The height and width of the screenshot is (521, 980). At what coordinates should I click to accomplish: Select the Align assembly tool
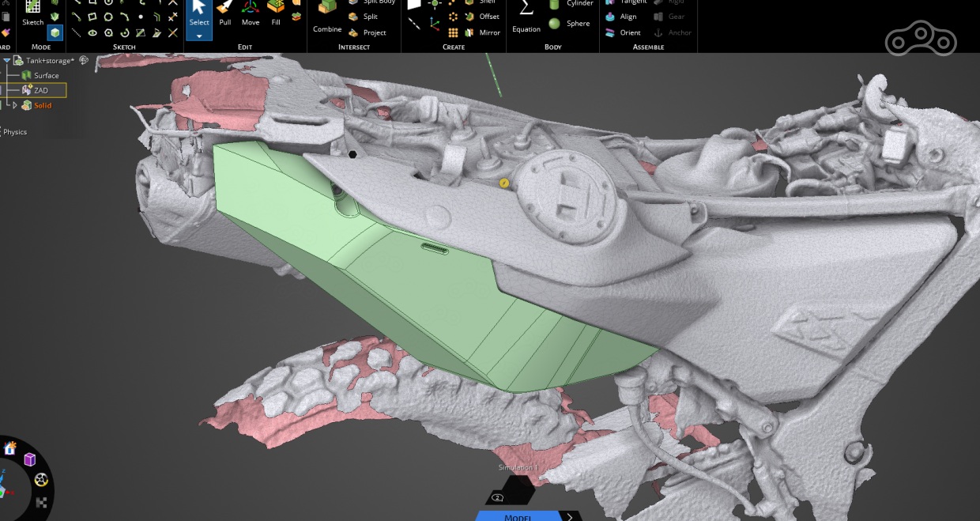(x=621, y=17)
